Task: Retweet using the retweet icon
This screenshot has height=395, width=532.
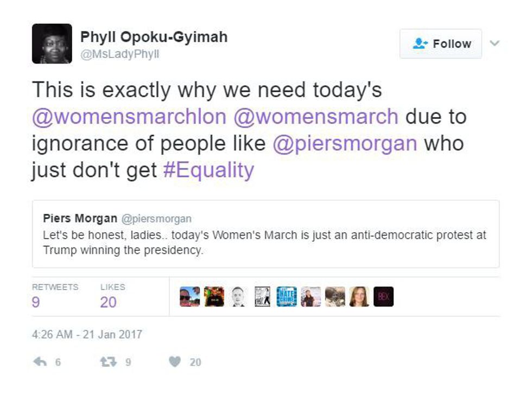Action: tap(108, 362)
